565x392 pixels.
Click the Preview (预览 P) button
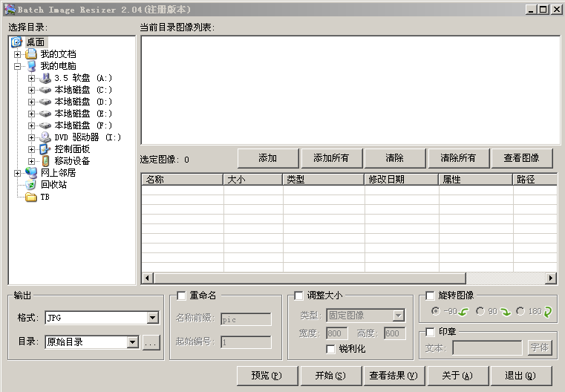coord(267,376)
